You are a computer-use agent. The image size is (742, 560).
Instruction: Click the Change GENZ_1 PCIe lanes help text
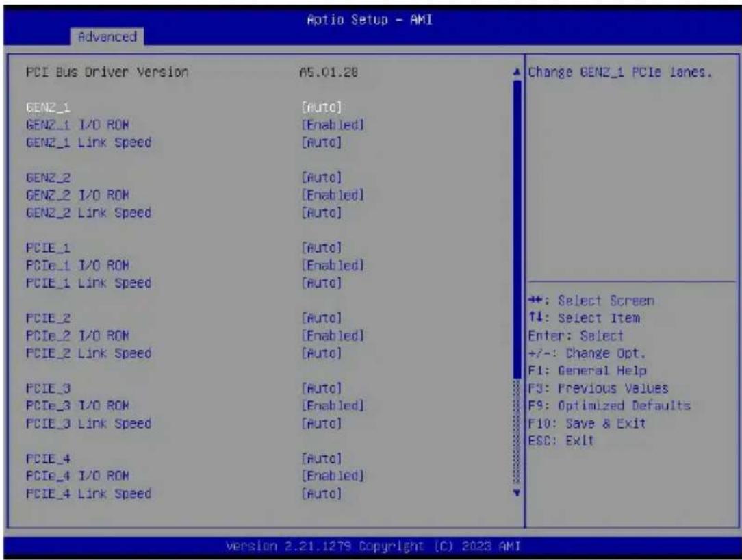click(620, 73)
